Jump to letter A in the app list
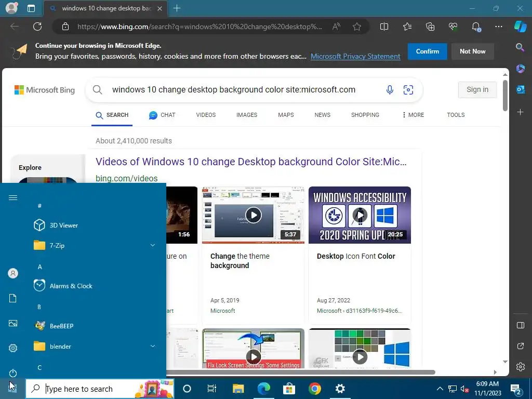This screenshot has width=532, height=399. [39, 267]
